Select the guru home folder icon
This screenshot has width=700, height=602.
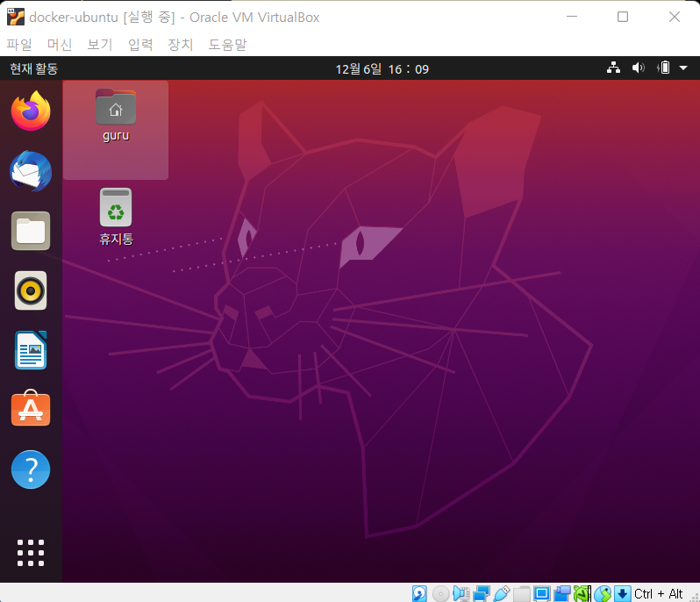tap(116, 115)
